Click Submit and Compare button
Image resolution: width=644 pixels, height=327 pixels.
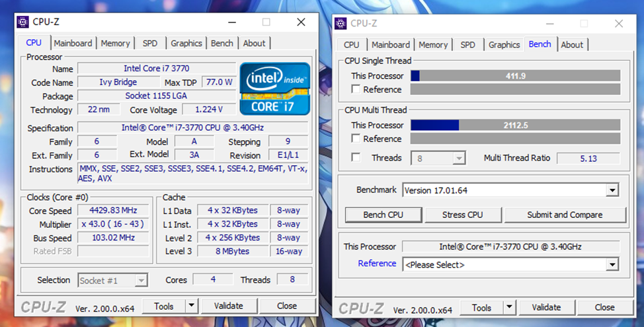coord(565,215)
